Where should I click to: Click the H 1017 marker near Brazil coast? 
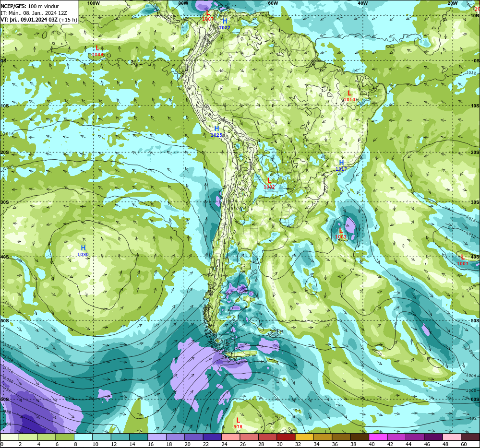point(341,165)
